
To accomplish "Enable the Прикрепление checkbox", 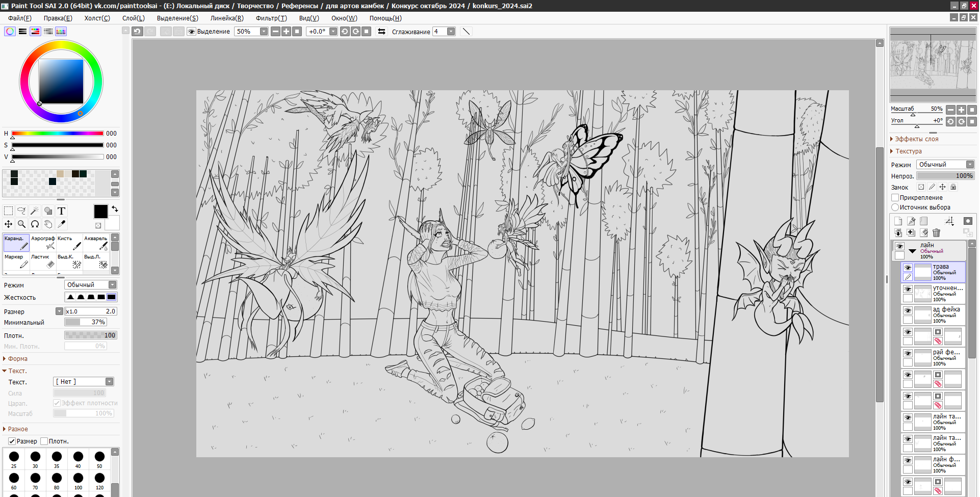I will (895, 198).
